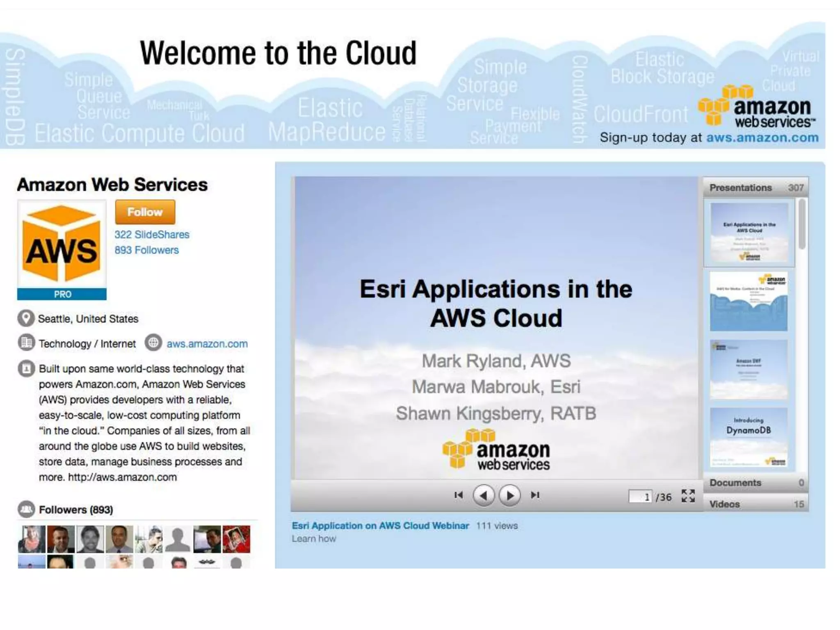Click the 'Seattle, United States' text
Image resolution: width=840 pixels, height=630 pixels.
[x=88, y=319]
